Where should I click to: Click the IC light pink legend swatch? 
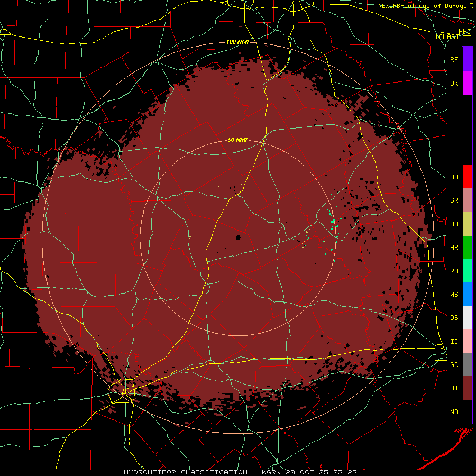(467, 341)
